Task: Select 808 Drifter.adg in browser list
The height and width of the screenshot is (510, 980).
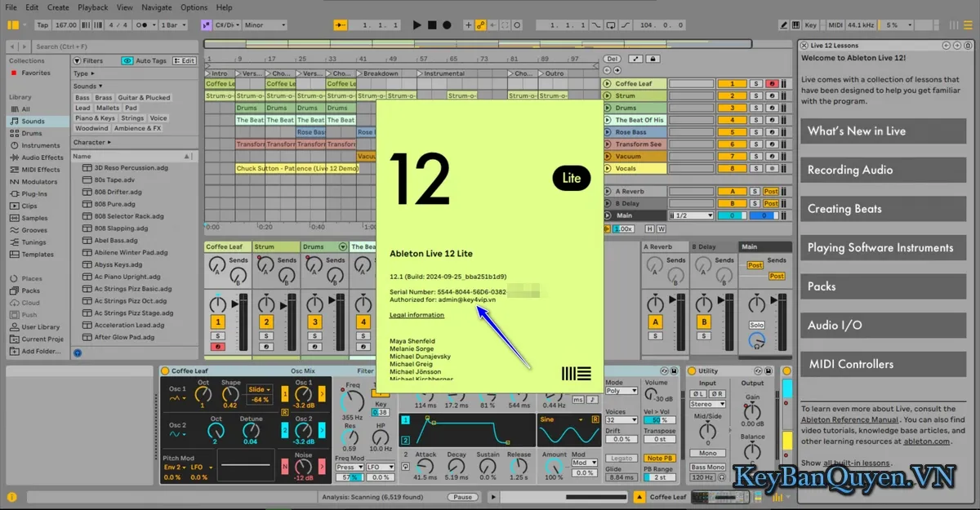Action: point(118,192)
